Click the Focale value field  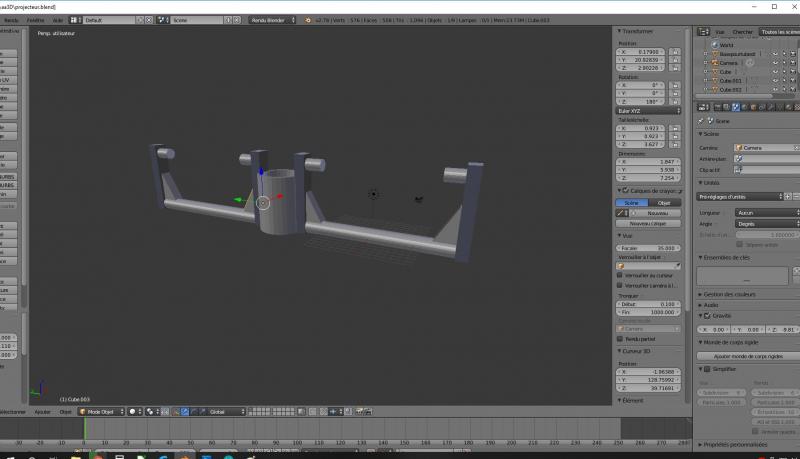point(650,248)
